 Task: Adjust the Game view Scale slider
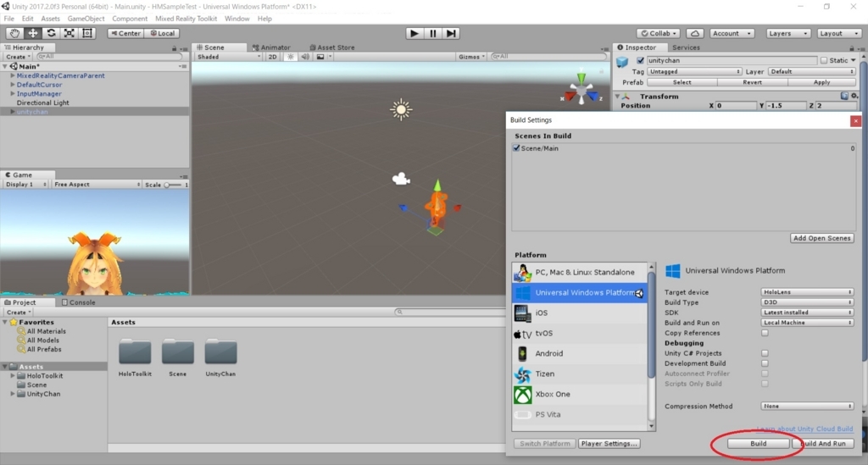[x=173, y=185]
